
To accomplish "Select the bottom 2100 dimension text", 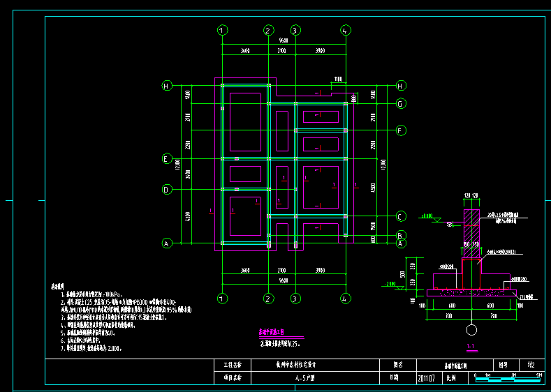I will [x=281, y=271].
